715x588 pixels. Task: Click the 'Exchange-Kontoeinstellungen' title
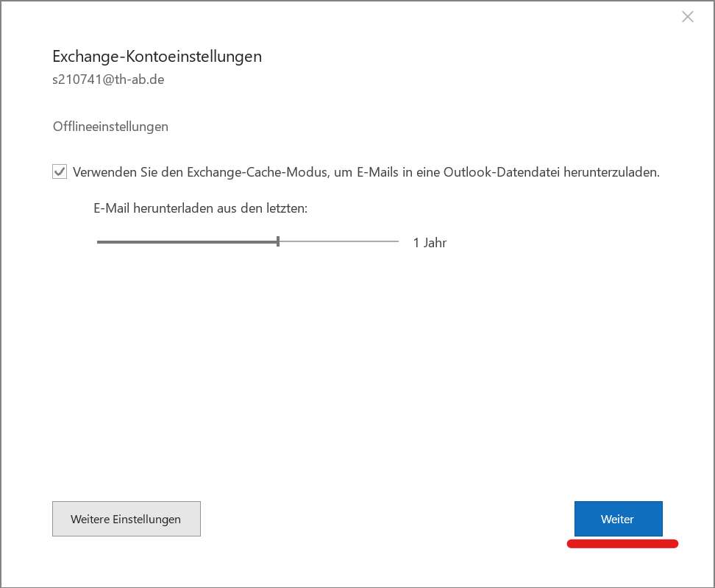coord(157,57)
